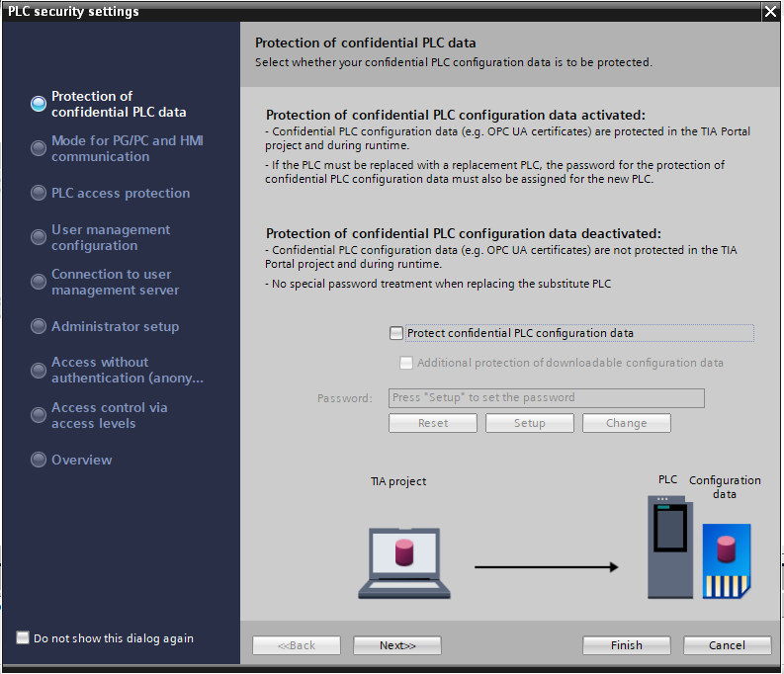Click the <<Back button
Image resolution: width=784 pixels, height=674 pixels.
tap(297, 645)
